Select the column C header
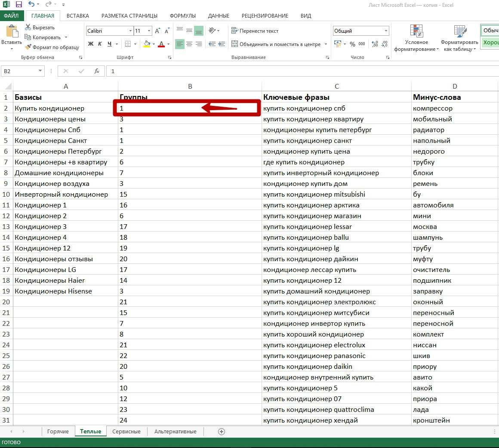The height and width of the screenshot is (448, 499). pos(337,86)
